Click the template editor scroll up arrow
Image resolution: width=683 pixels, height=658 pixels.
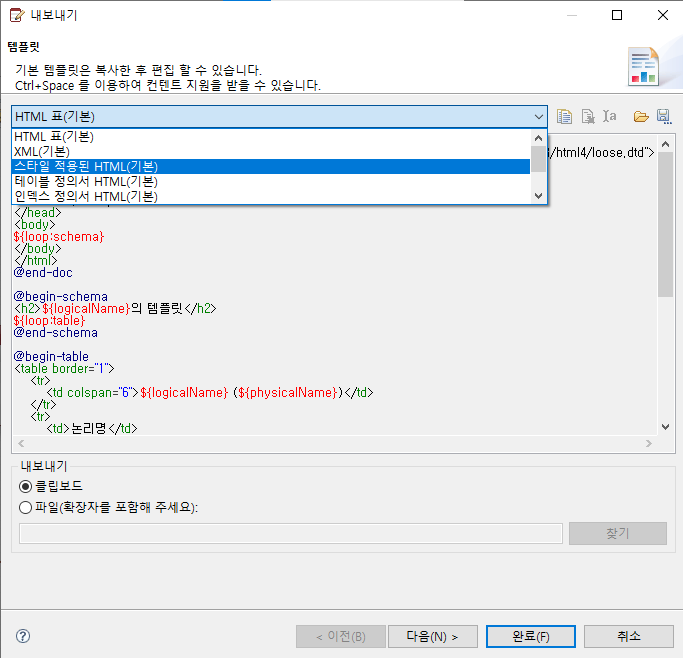click(x=666, y=144)
